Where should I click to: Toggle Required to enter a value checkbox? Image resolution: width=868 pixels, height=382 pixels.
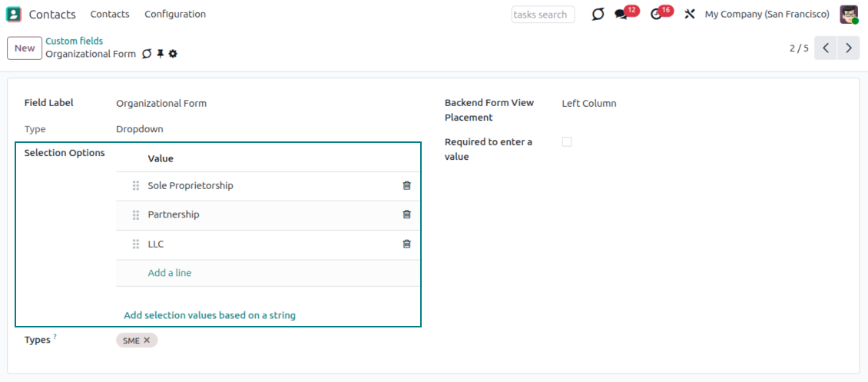point(567,141)
